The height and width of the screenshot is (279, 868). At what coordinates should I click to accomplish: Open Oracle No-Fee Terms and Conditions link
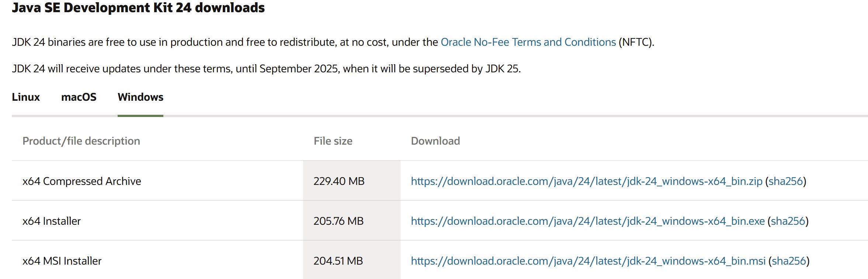coord(528,42)
